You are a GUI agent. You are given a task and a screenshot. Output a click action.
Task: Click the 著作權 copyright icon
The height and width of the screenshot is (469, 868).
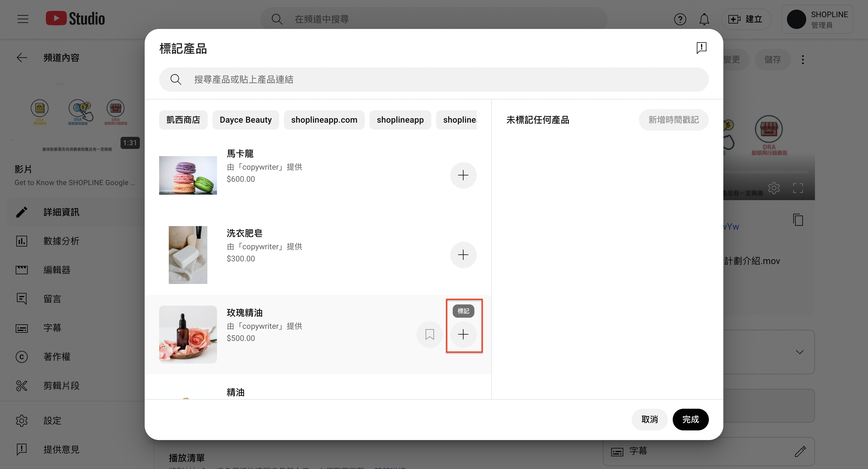tap(22, 357)
